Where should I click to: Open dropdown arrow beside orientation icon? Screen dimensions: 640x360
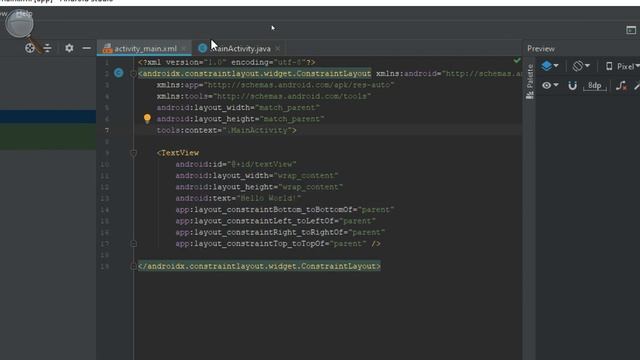[587, 66]
